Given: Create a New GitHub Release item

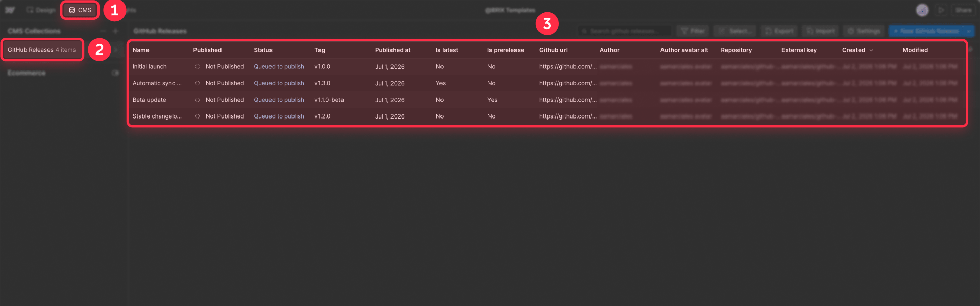Looking at the screenshot, I should coord(926,31).
